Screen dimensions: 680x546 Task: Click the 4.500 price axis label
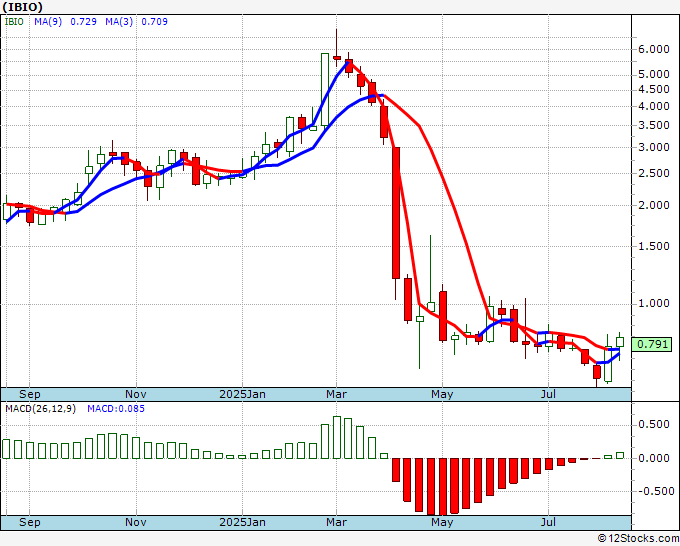point(654,89)
